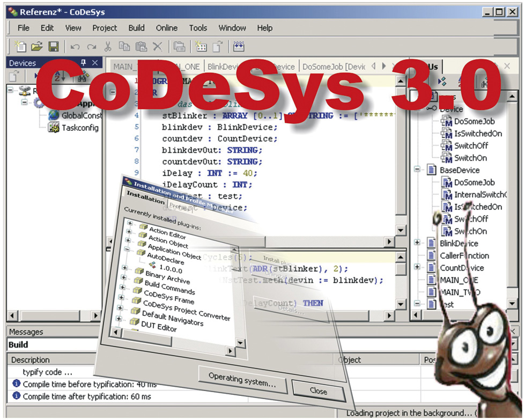This screenshot has height=420, width=525.
Task: Select InternalSwitch method under BaseDevice
Action: pyautogui.click(x=475, y=194)
